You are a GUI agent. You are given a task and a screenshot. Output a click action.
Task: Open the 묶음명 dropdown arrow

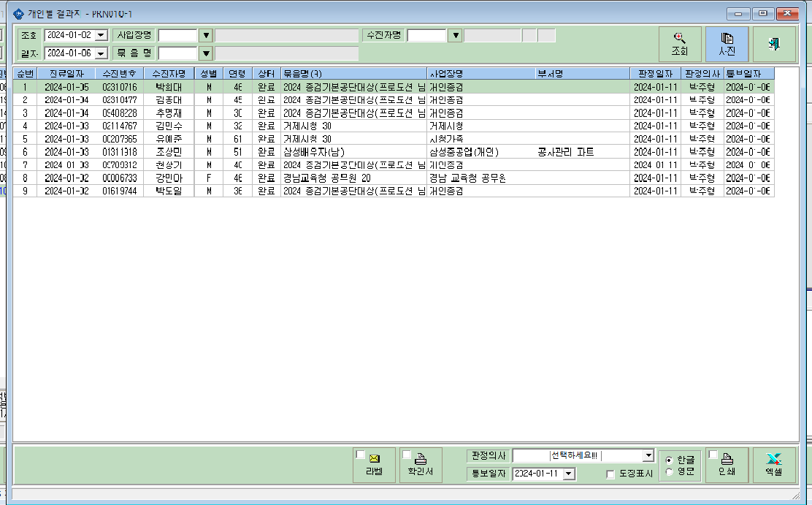click(206, 53)
